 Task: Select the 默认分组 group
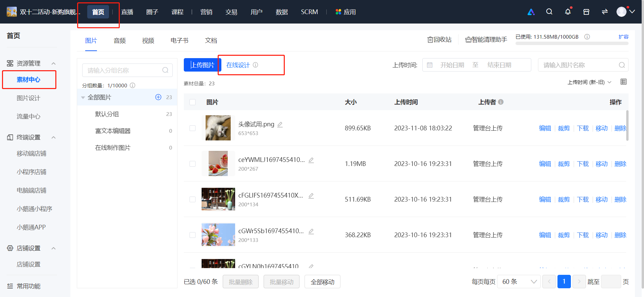127,114
